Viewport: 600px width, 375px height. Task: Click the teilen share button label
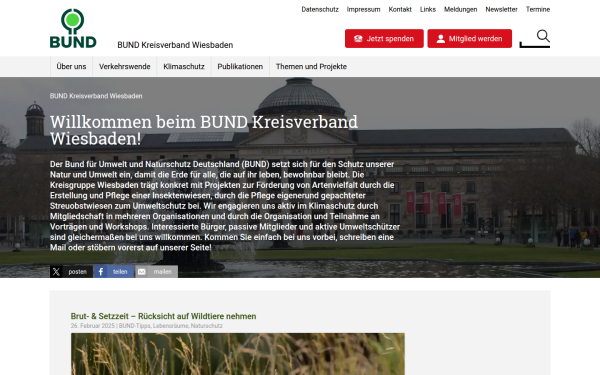click(x=120, y=272)
